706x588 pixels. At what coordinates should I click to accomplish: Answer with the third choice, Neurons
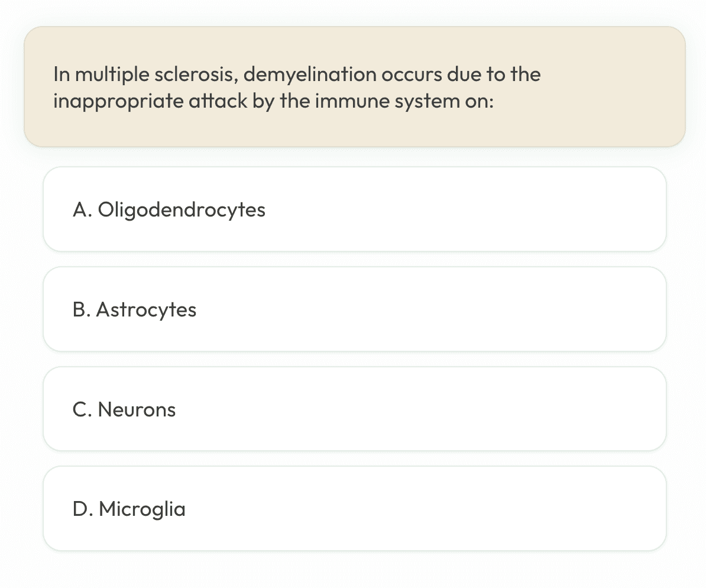point(355,409)
